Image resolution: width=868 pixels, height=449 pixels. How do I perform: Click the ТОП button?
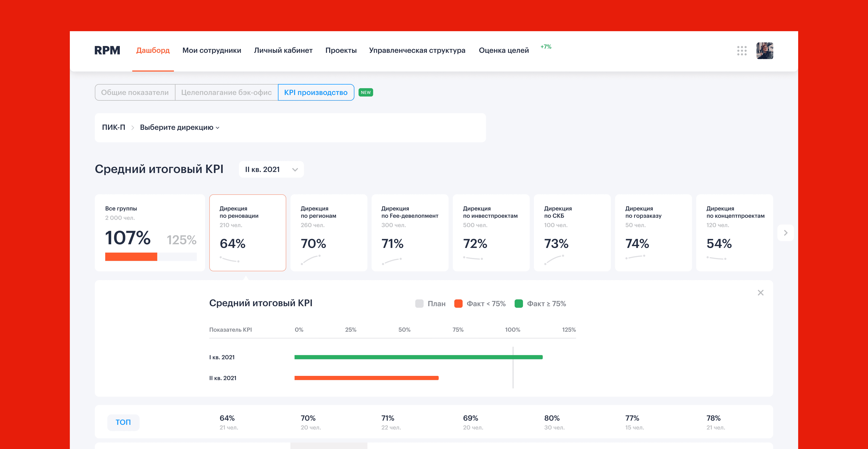(123, 422)
